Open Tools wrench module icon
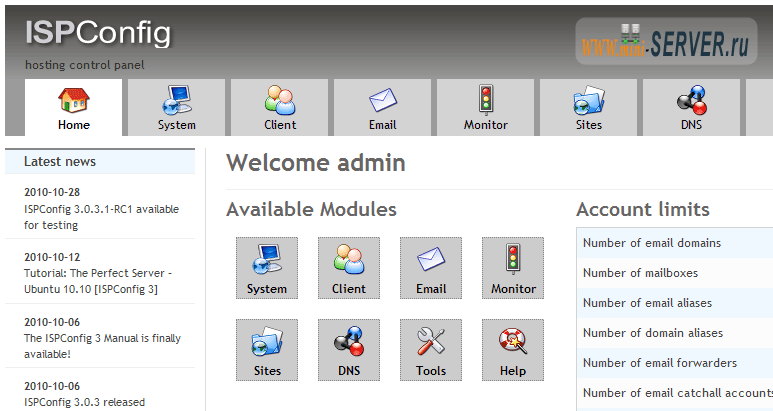This screenshot has width=773, height=411. click(x=431, y=350)
